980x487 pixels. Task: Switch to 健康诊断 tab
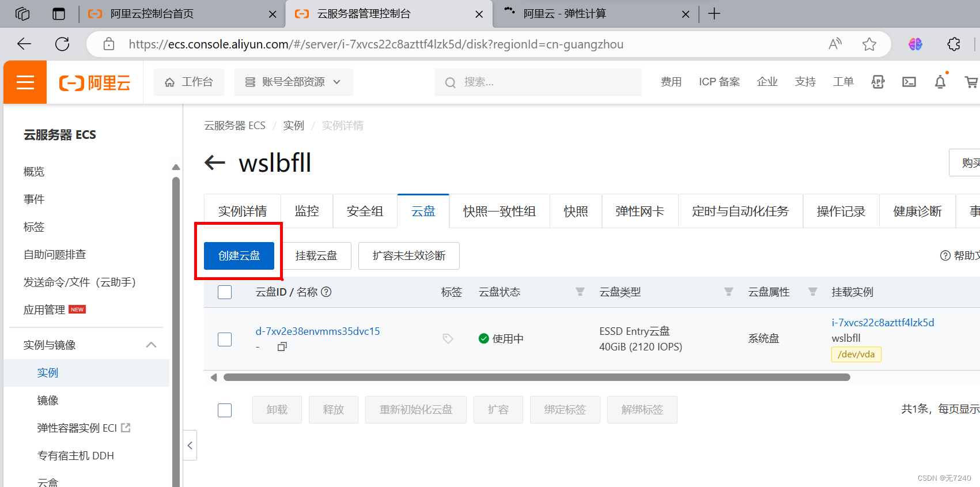[918, 212]
